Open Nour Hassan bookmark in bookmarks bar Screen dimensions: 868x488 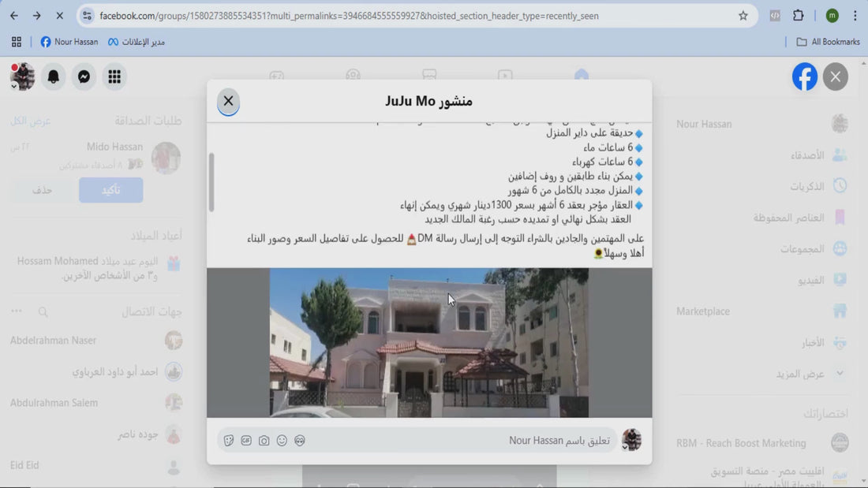[x=69, y=42]
